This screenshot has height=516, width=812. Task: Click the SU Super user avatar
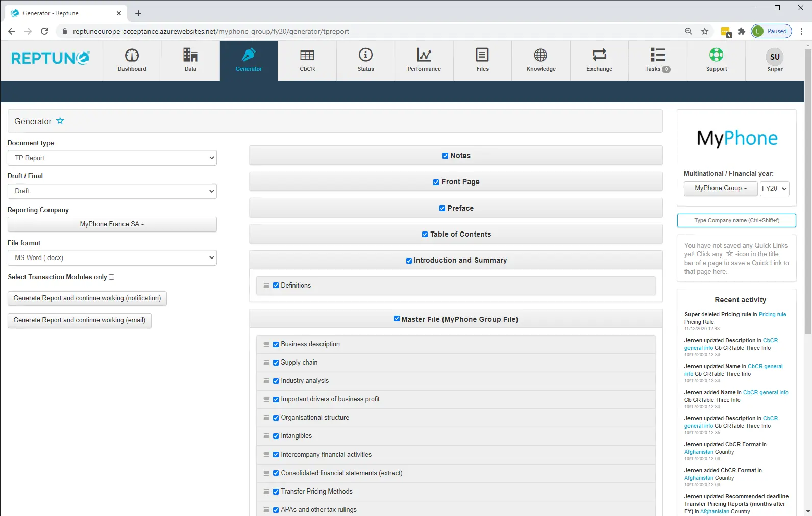(775, 57)
